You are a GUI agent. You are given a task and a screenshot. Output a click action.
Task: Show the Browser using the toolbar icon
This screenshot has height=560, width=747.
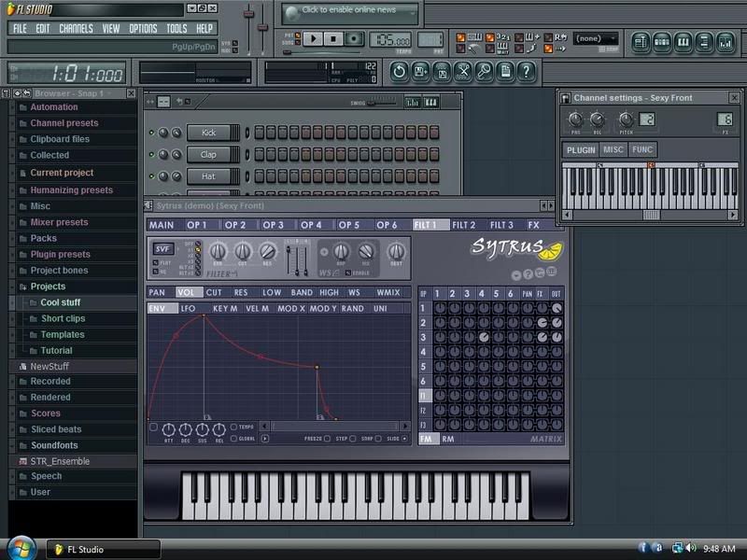(x=704, y=43)
